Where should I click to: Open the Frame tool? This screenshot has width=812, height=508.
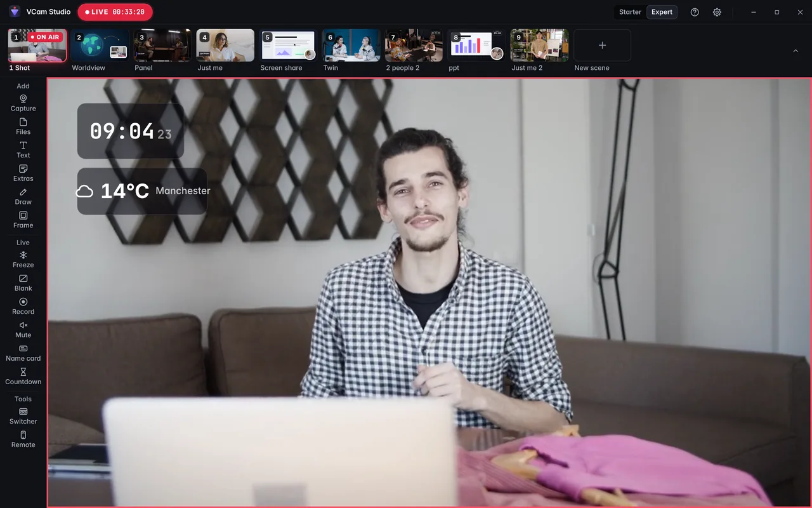pos(23,220)
